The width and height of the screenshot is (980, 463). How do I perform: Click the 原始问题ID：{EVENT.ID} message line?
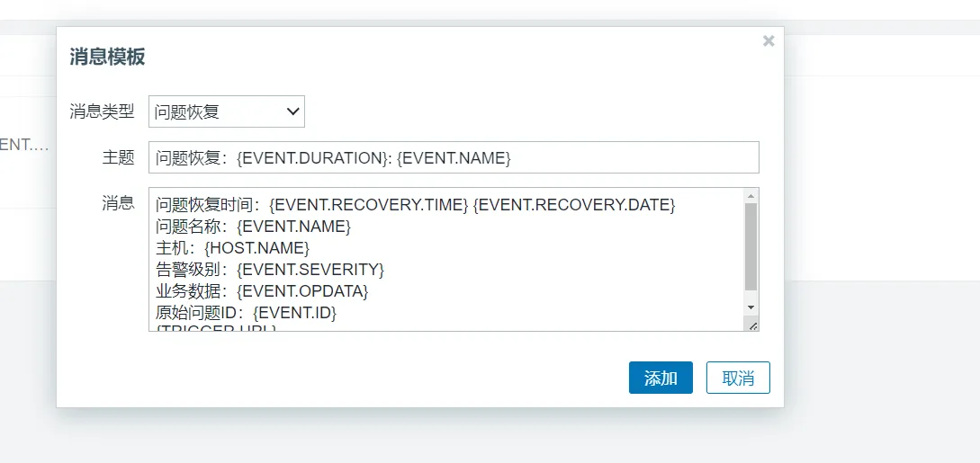[x=246, y=313]
